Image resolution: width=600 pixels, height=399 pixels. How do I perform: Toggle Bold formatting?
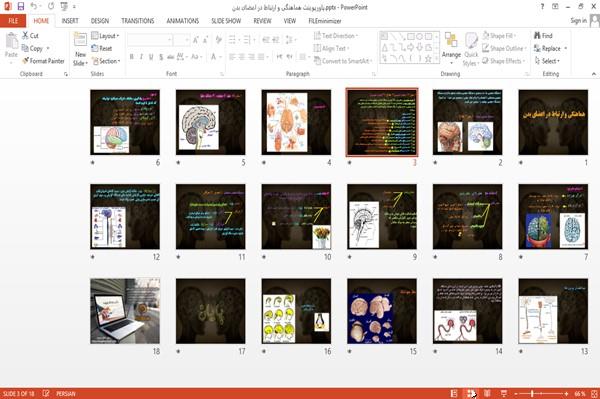point(132,57)
